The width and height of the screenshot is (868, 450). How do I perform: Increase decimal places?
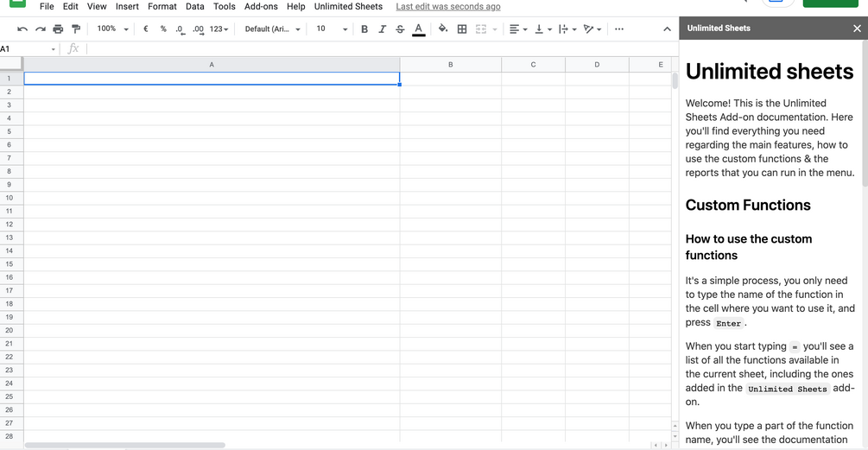198,29
